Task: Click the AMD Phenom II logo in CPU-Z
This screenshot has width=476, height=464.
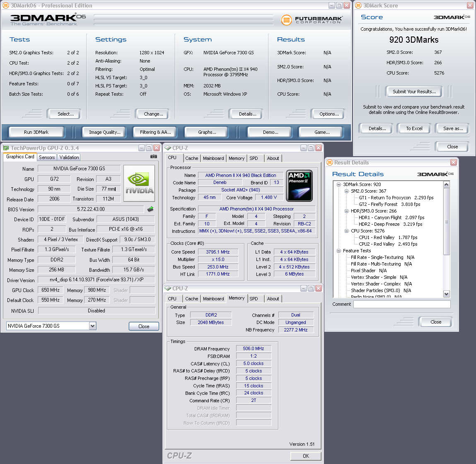Action: click(300, 186)
